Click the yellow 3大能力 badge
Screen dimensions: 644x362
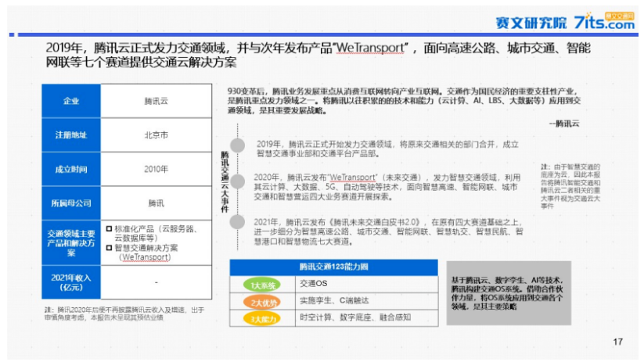262,319
